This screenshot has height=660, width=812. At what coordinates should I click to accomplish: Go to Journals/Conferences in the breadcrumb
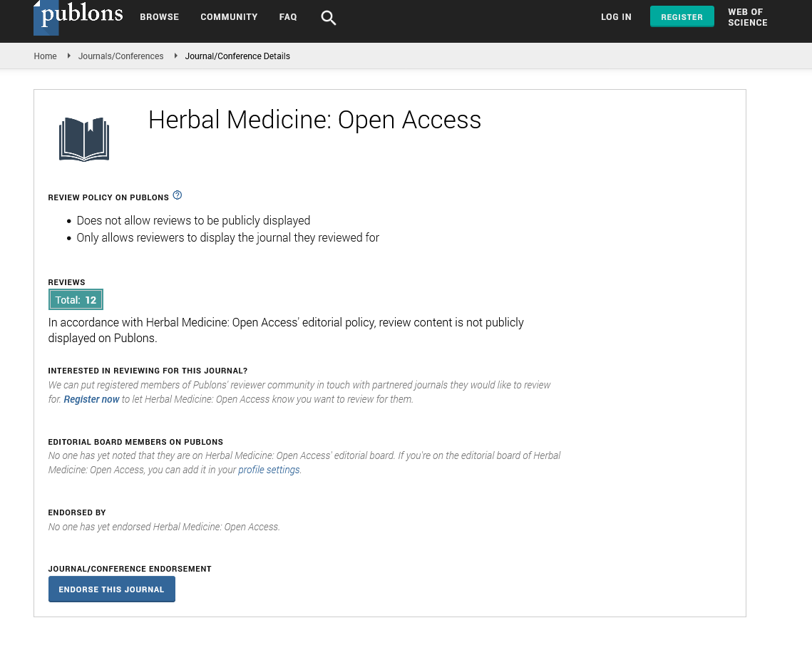(x=120, y=56)
